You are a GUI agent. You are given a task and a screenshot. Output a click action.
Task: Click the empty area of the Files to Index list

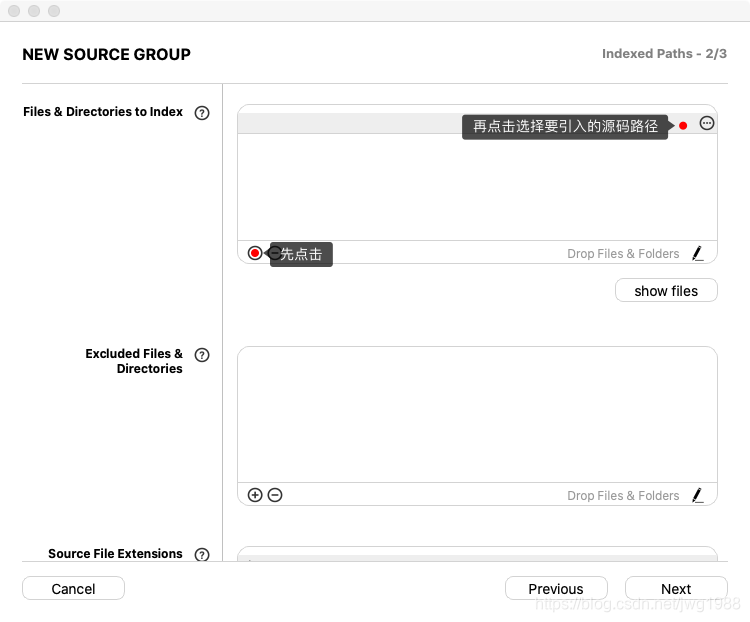(x=477, y=188)
